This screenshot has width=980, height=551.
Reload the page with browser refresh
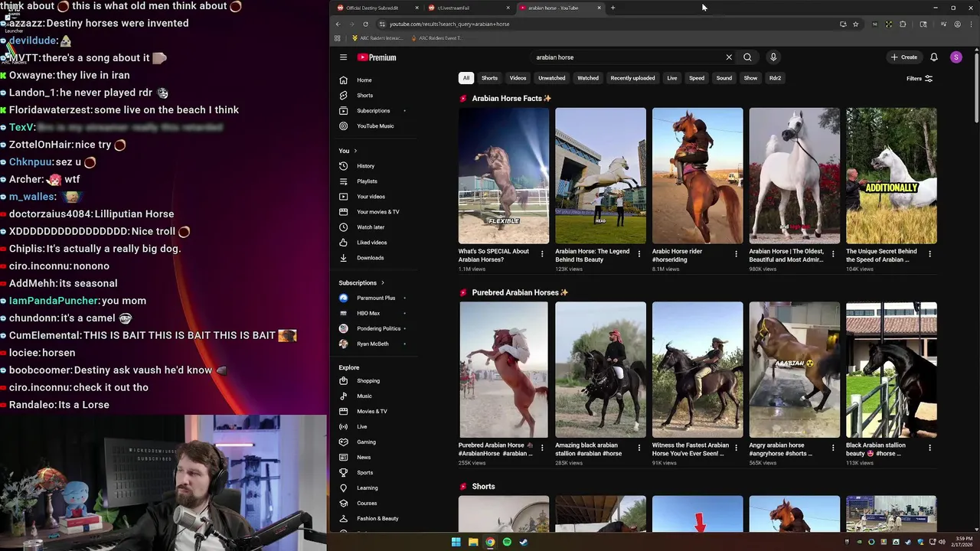tap(365, 24)
